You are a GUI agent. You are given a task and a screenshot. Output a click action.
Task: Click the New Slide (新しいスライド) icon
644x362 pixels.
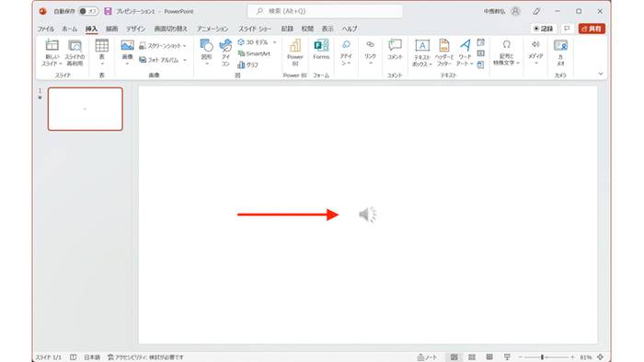[52, 45]
